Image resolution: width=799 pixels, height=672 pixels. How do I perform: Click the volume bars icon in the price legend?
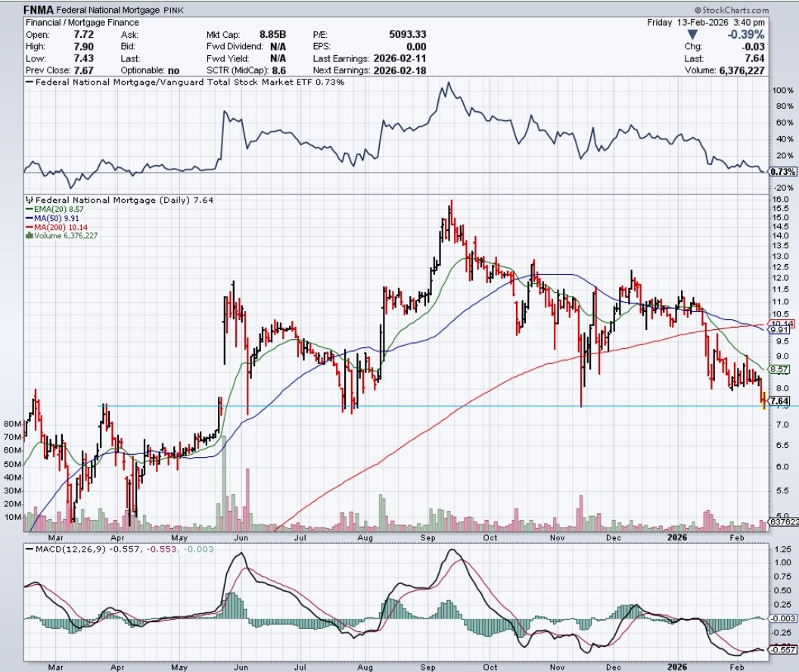30,236
